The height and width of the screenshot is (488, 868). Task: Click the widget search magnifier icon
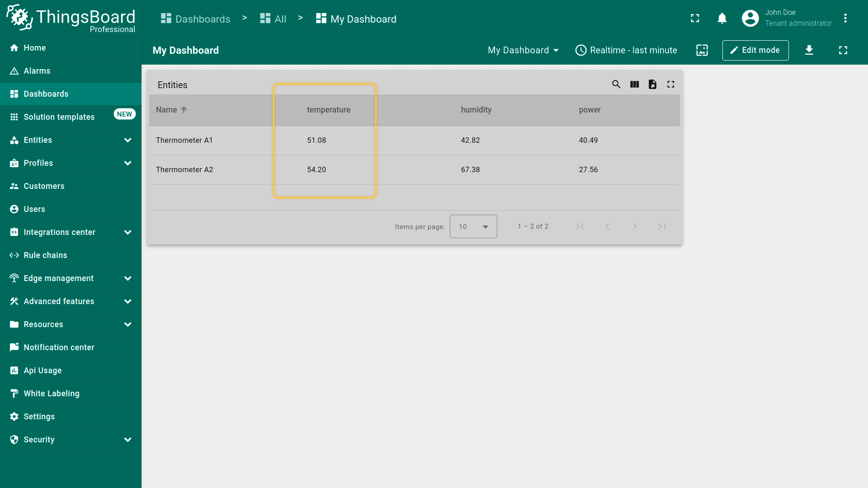616,84
